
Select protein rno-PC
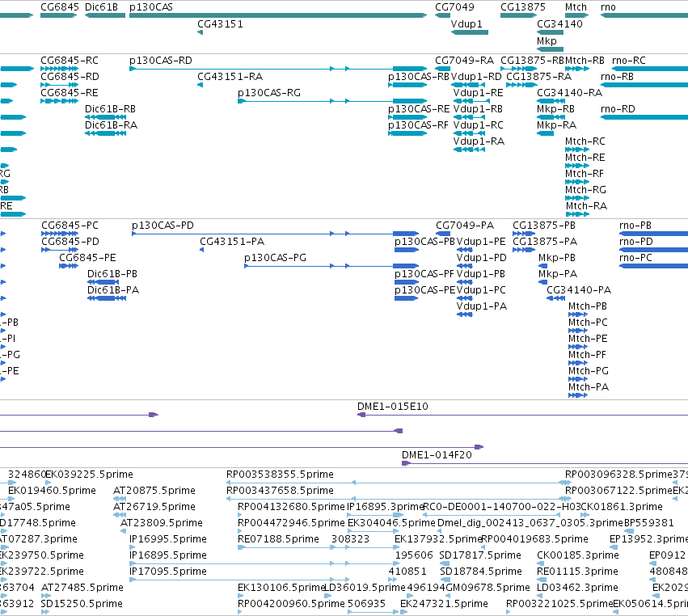click(x=635, y=258)
